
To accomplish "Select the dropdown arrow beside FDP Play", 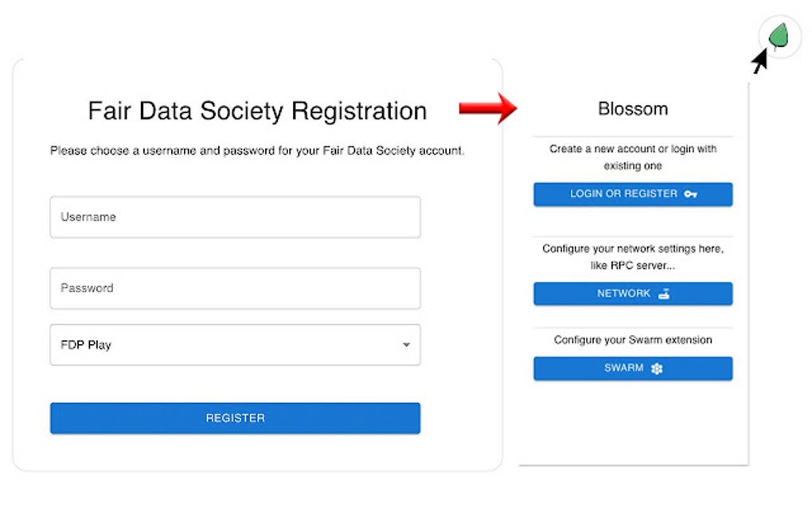I will click(x=407, y=345).
